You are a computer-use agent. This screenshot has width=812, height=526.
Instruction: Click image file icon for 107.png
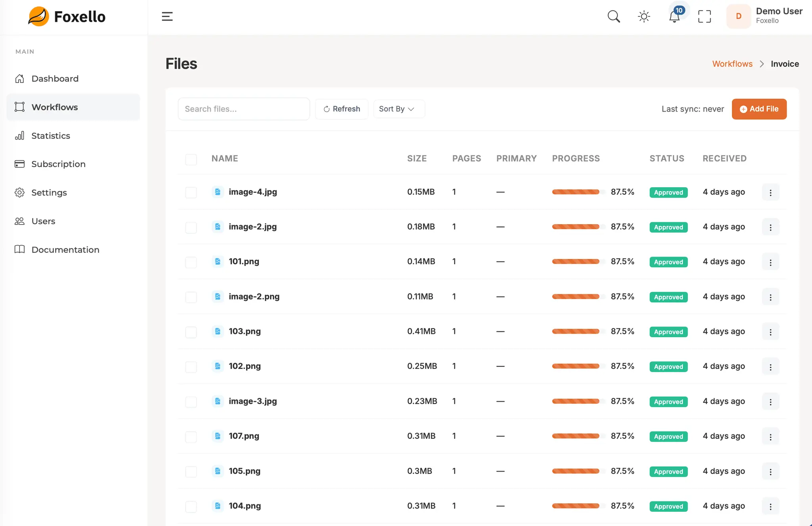218,436
